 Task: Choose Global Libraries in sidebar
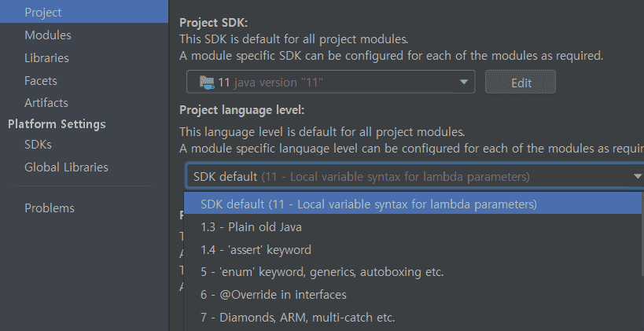click(66, 167)
